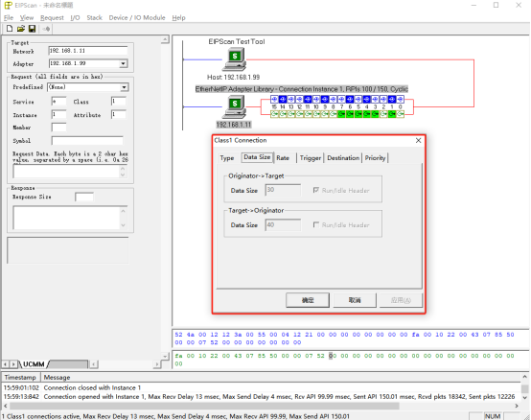Click the Attribute input field

pyautogui.click(x=119, y=114)
